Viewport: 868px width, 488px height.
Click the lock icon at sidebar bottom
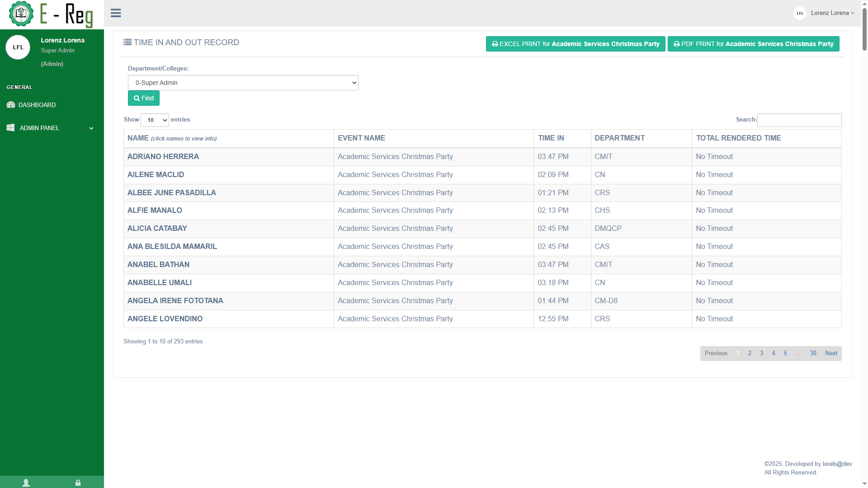click(78, 483)
